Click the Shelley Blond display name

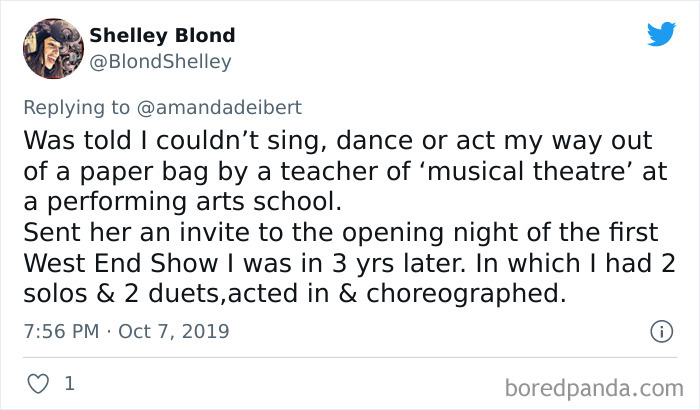[x=162, y=35]
